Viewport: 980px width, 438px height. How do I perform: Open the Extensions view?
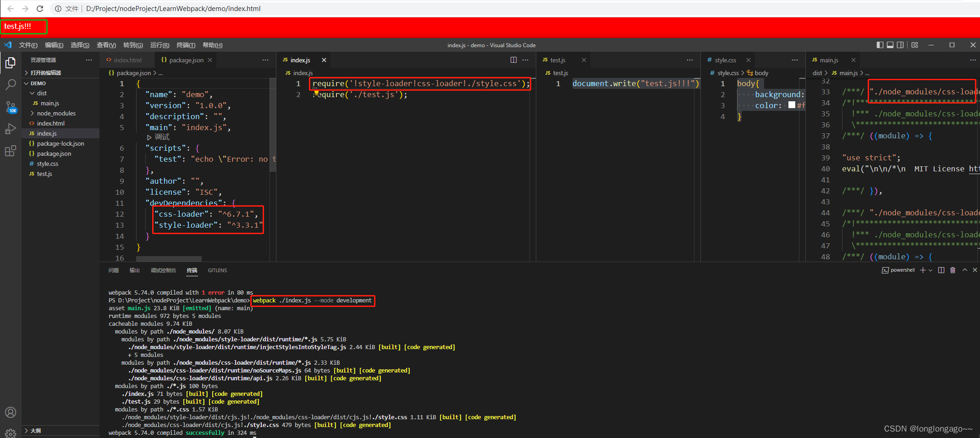point(10,151)
